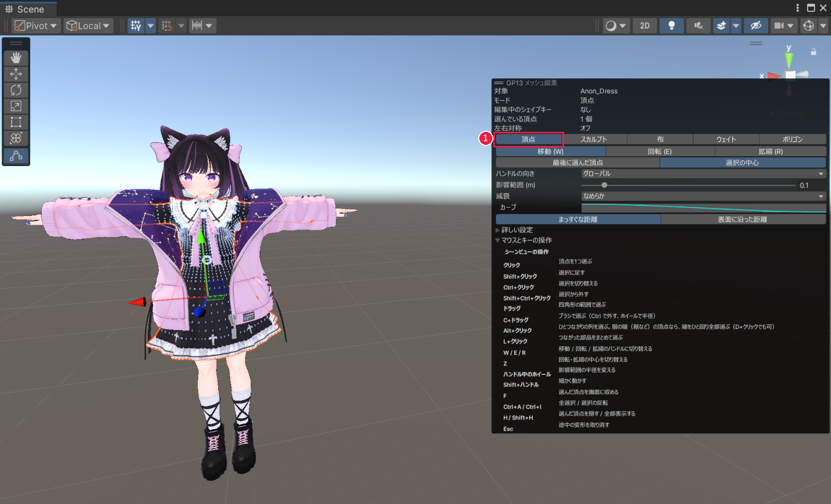
Task: Select the Scale tool in tool palette
Action: click(16, 106)
